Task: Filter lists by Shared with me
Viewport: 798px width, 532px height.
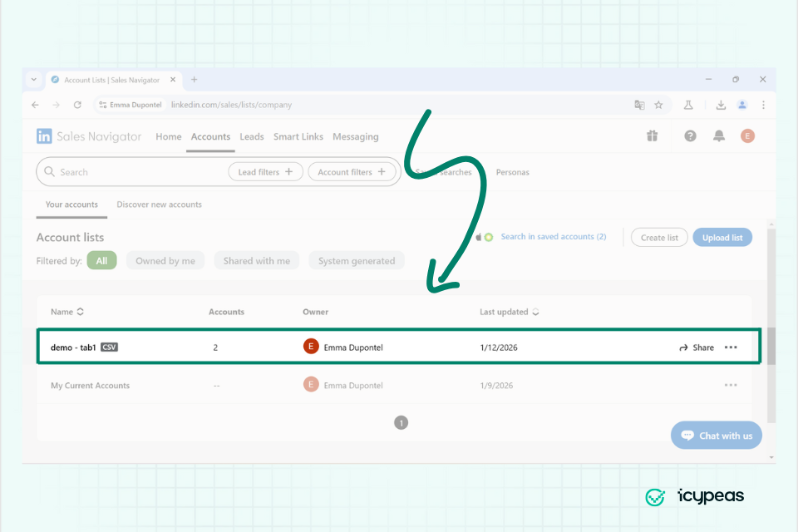Action: 257,261
